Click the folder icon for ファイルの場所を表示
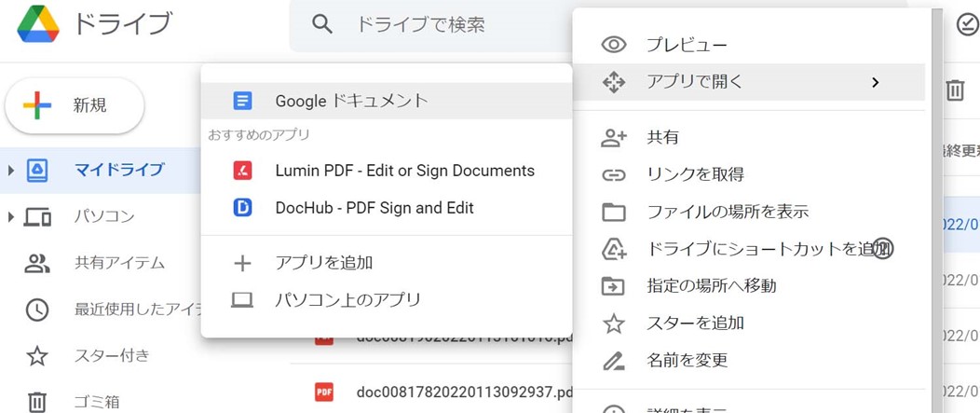The image size is (980, 413). click(x=614, y=213)
